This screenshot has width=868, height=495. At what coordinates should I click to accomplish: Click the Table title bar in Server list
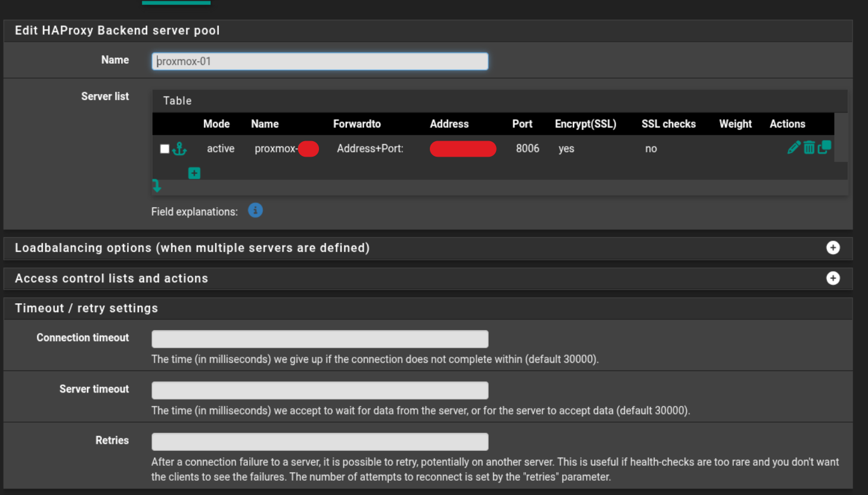click(x=178, y=101)
